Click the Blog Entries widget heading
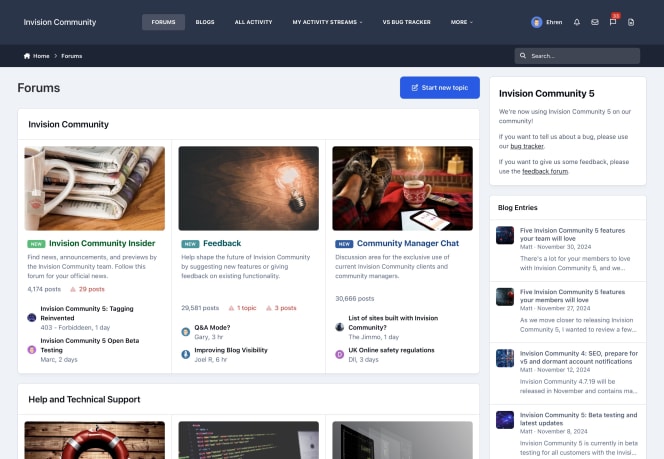664x459 pixels. tap(517, 207)
